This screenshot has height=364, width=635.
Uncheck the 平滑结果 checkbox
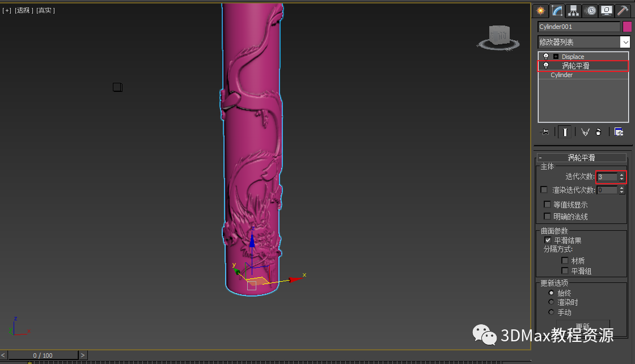548,240
